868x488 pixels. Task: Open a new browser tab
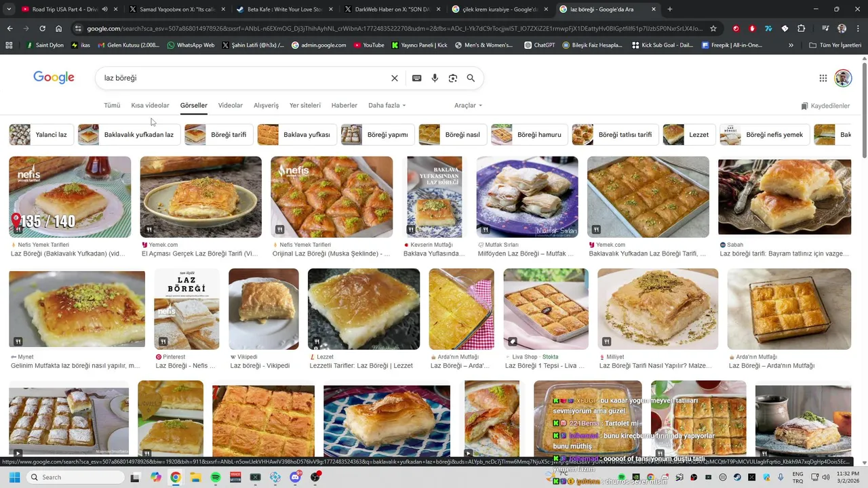click(670, 9)
